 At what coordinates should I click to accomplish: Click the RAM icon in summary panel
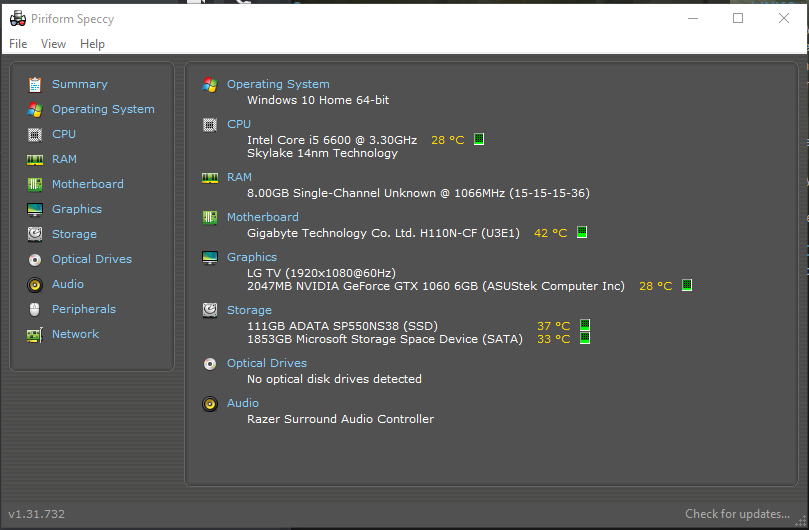coord(210,178)
